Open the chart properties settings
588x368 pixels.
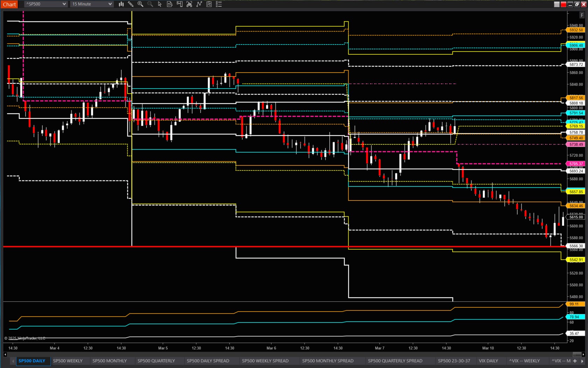(209, 4)
